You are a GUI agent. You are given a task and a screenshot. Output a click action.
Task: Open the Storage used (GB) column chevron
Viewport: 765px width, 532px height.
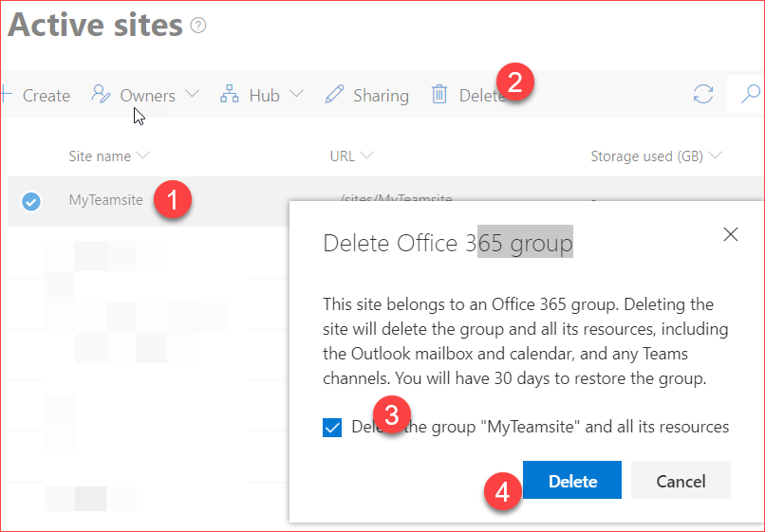pyautogui.click(x=715, y=156)
